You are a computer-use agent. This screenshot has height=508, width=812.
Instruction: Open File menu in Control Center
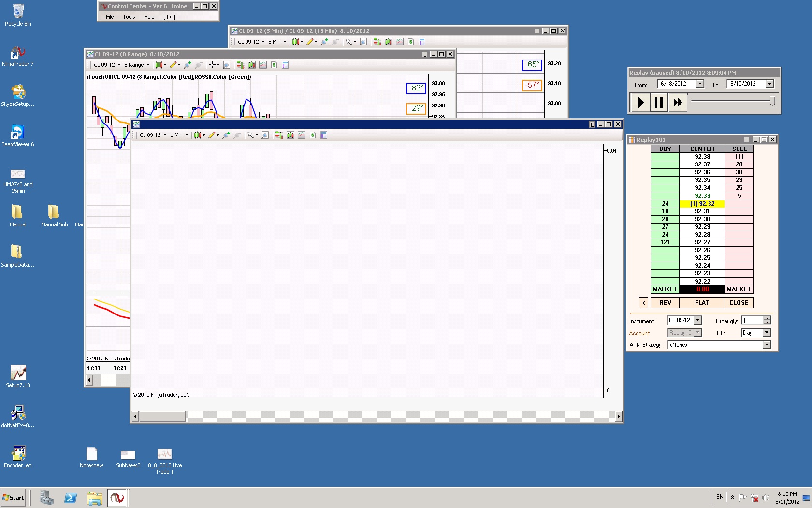(110, 17)
